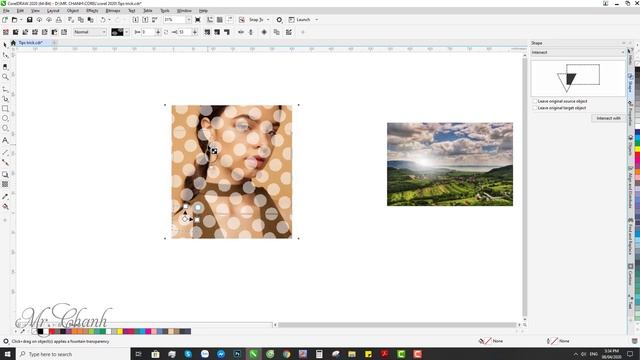Click the Windows Start button
This screenshot has height=360, width=640.
pyautogui.click(x=7, y=354)
